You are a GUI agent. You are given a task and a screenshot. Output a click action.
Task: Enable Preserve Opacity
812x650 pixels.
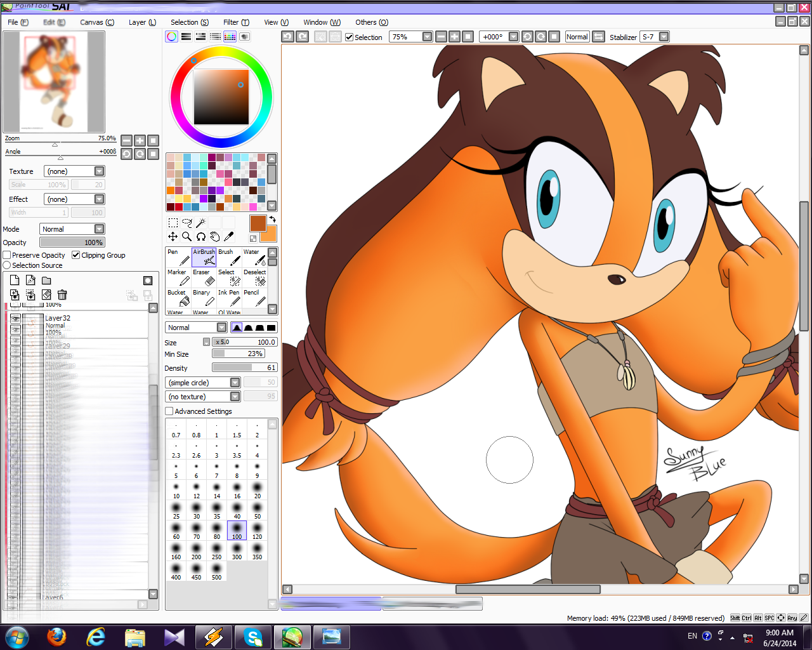7,255
